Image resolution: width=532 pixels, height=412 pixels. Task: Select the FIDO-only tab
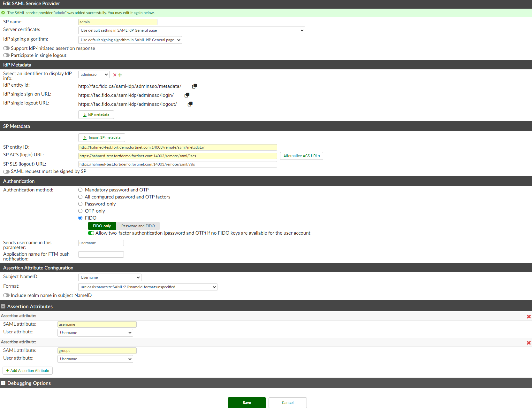click(x=102, y=226)
